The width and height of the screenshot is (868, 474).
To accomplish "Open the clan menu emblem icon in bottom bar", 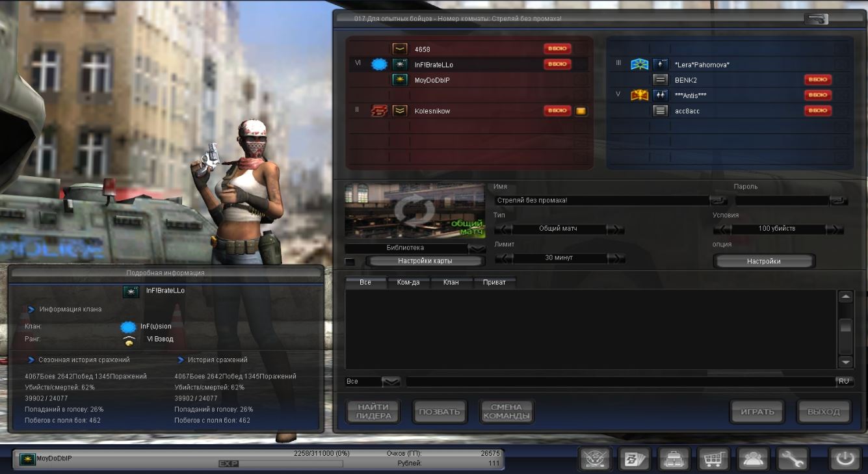I will tap(595, 459).
